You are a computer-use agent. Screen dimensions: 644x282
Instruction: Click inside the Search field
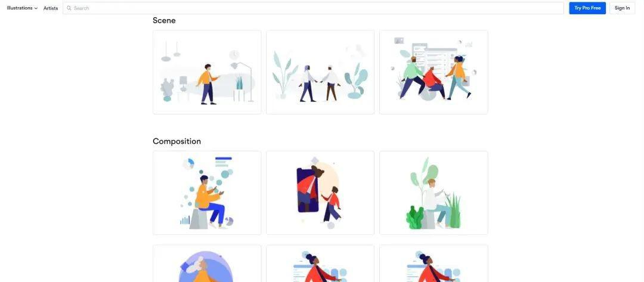[314, 8]
